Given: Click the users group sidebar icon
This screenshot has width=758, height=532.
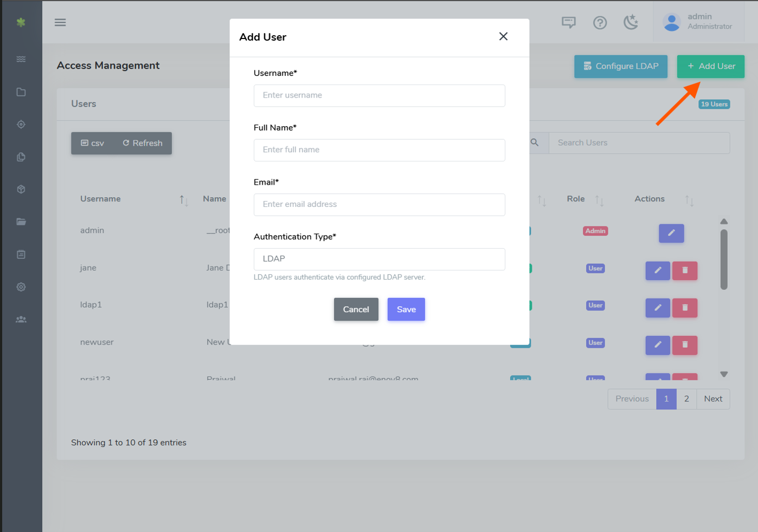Looking at the screenshot, I should point(21,320).
